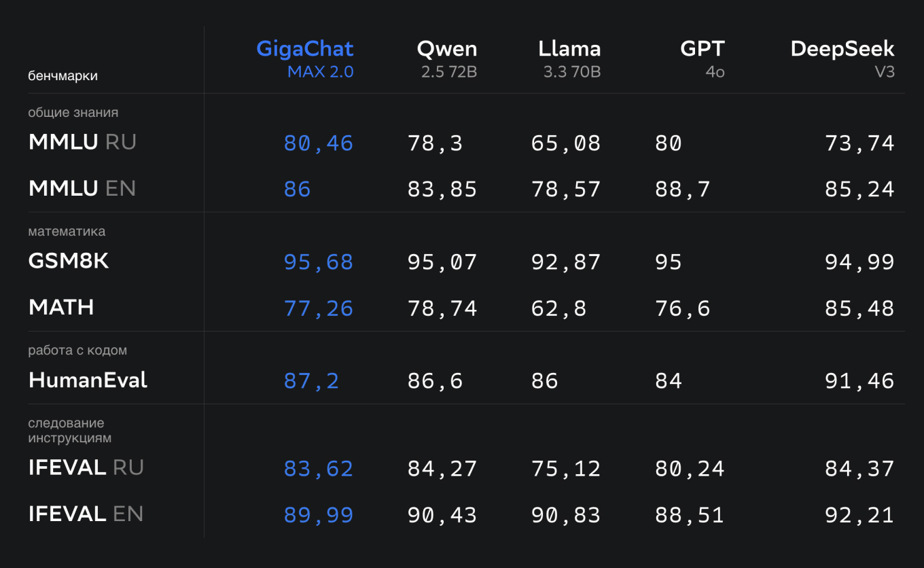Click GigaChat's MMLU RU score 80,46

pyautogui.click(x=318, y=143)
